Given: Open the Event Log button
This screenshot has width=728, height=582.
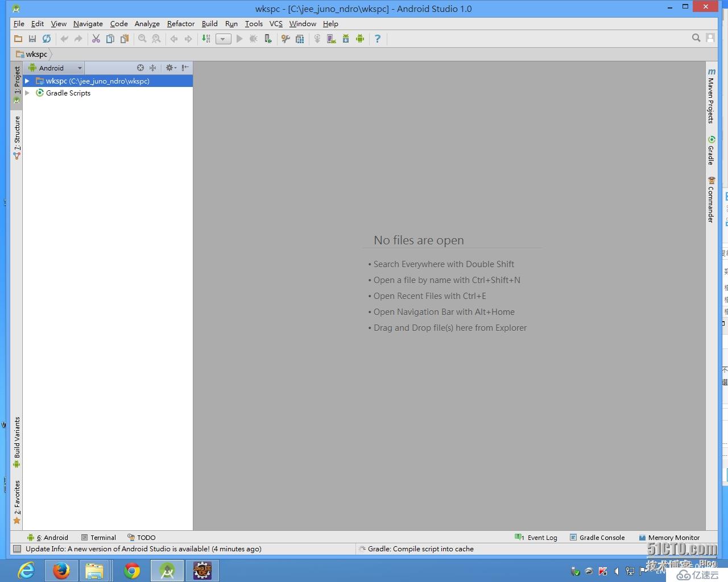Looking at the screenshot, I should pos(536,537).
